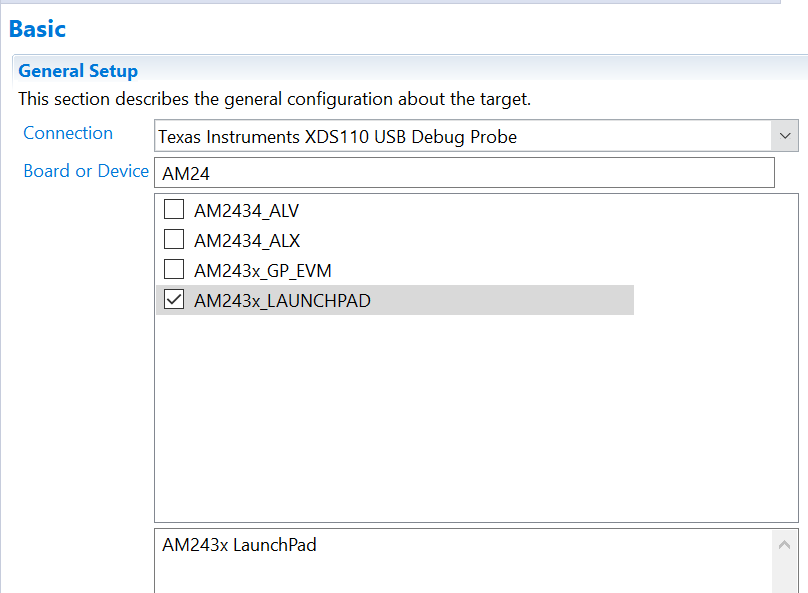
Task: Click the AM243x LaunchPad description text
Action: [x=239, y=545]
